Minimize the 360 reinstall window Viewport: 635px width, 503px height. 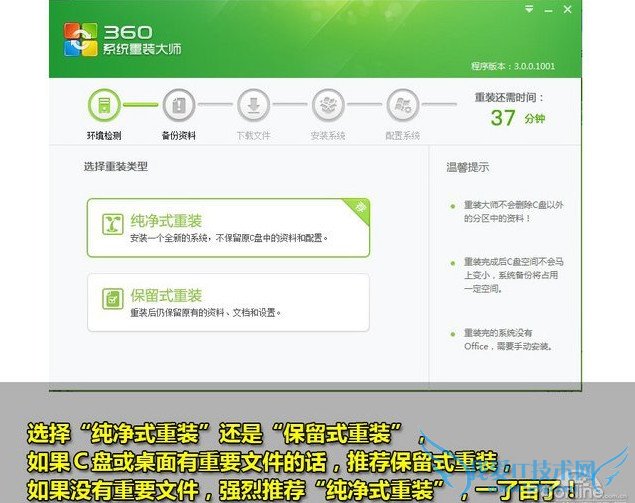pos(549,10)
